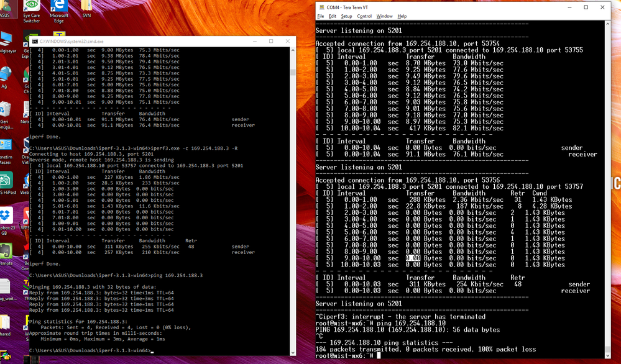Open the Evernote desktop shortcut

pos(6,250)
